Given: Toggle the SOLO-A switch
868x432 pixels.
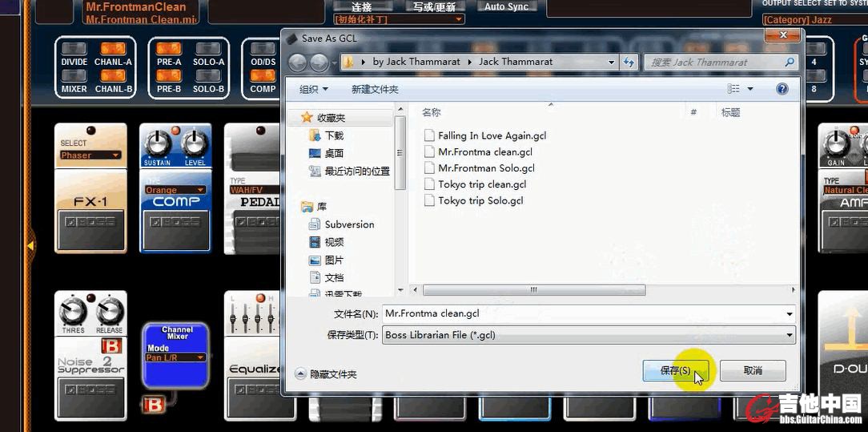Looking at the screenshot, I should click(x=208, y=49).
